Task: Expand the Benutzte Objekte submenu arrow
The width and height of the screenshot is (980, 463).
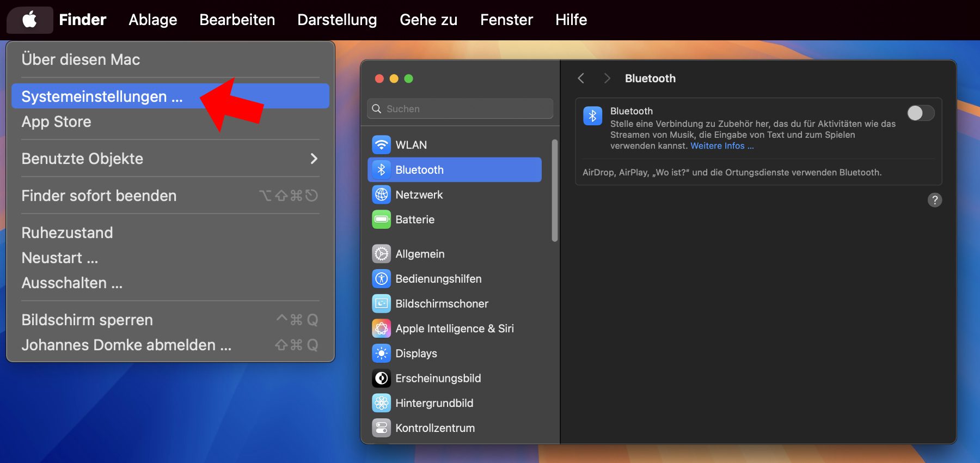Action: 314,159
